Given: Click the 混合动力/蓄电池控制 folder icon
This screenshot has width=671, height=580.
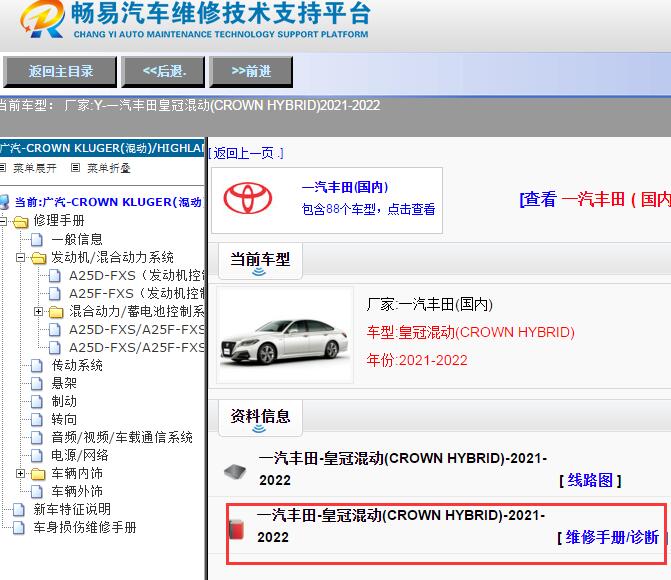Looking at the screenshot, I should pyautogui.click(x=56, y=312).
